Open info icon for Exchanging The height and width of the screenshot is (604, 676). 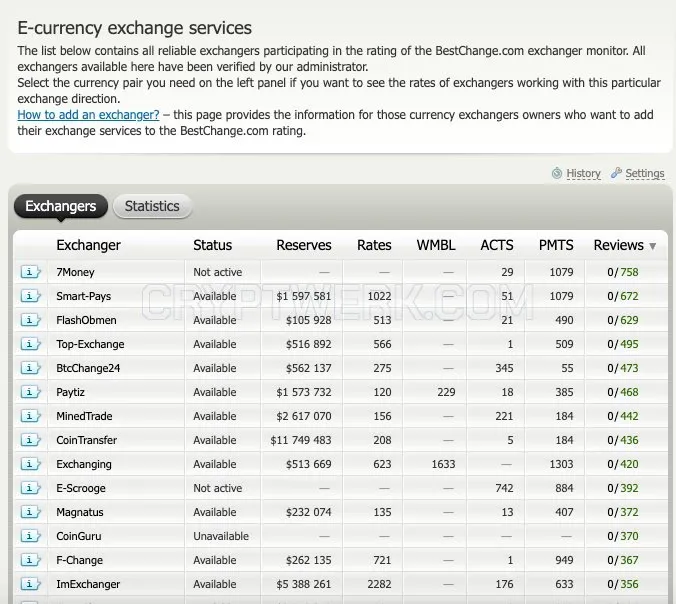coord(31,464)
